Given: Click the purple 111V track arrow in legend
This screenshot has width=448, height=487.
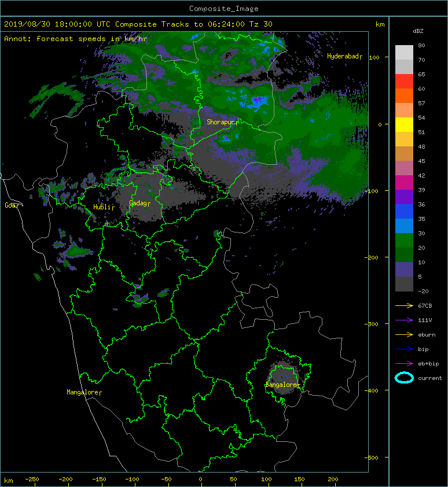Looking at the screenshot, I should 404,320.
